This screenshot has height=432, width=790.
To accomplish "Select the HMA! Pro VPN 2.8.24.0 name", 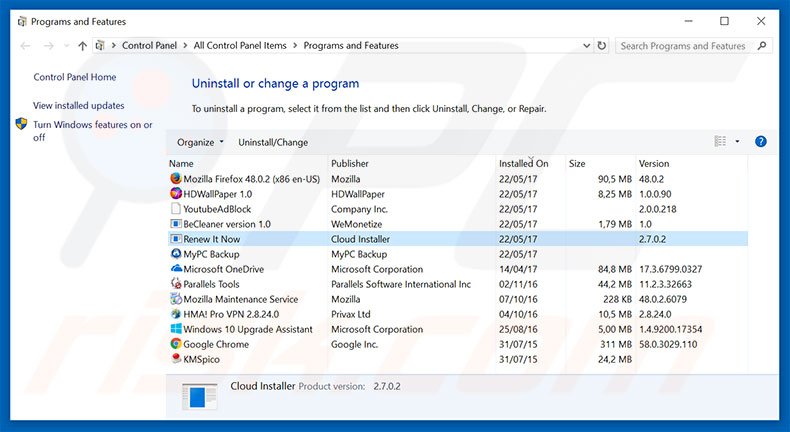I will pos(231,314).
